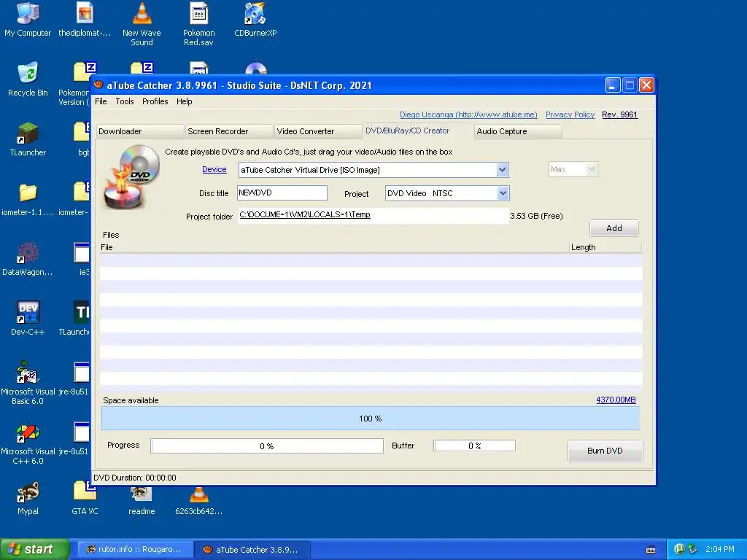Screen dimensions: 747x560
Task: Click the 4370.00MB space link
Action: [x=616, y=400]
